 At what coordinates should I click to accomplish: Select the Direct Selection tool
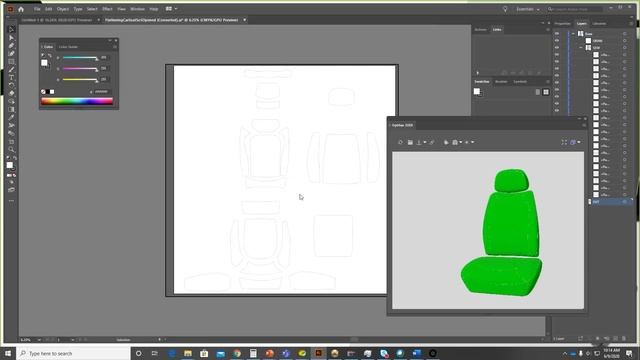point(11,38)
